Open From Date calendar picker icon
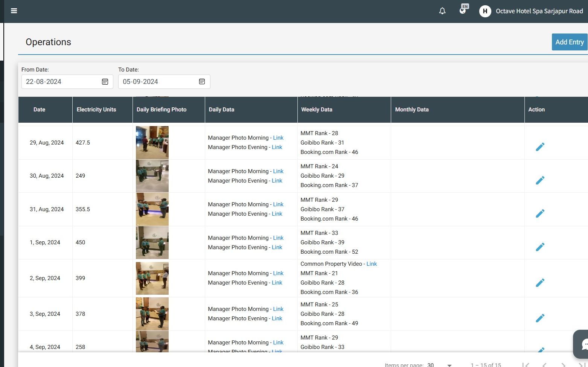 (105, 82)
